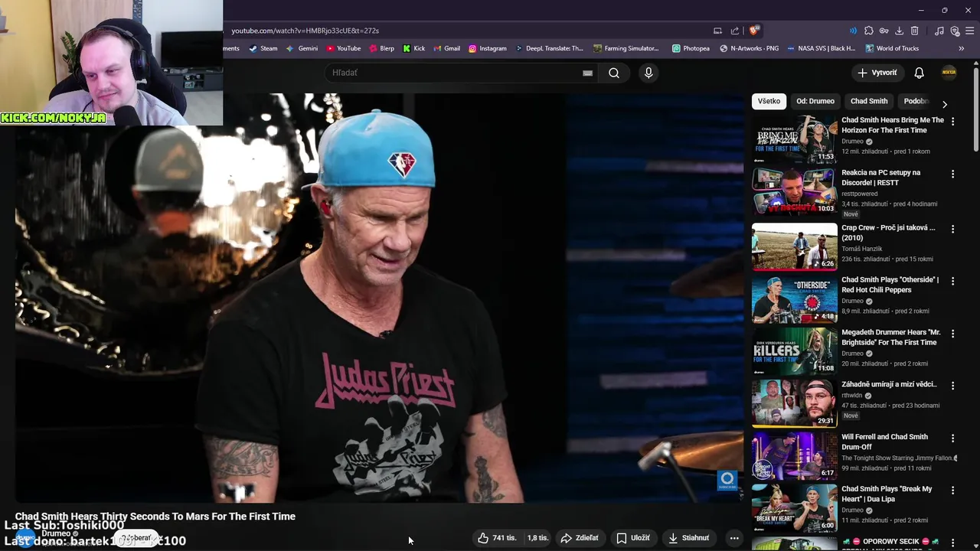Select the Od: Drumeo filter chip

tap(815, 101)
